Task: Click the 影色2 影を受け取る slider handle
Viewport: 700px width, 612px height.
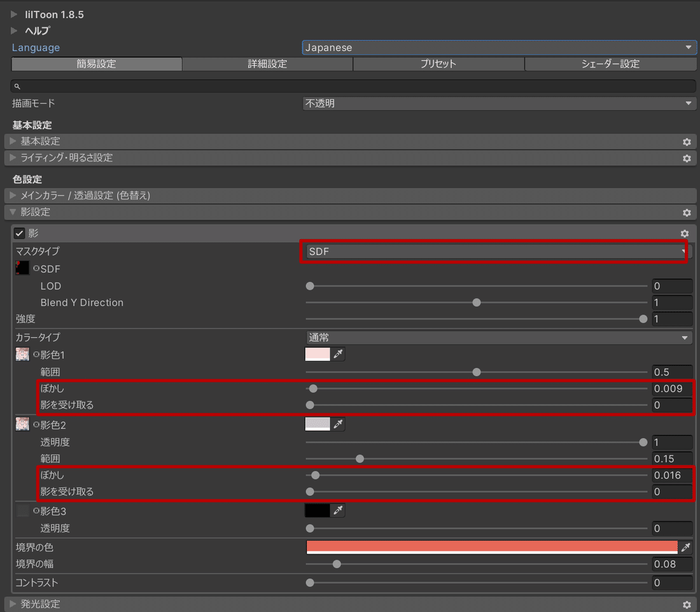Action: pos(310,492)
